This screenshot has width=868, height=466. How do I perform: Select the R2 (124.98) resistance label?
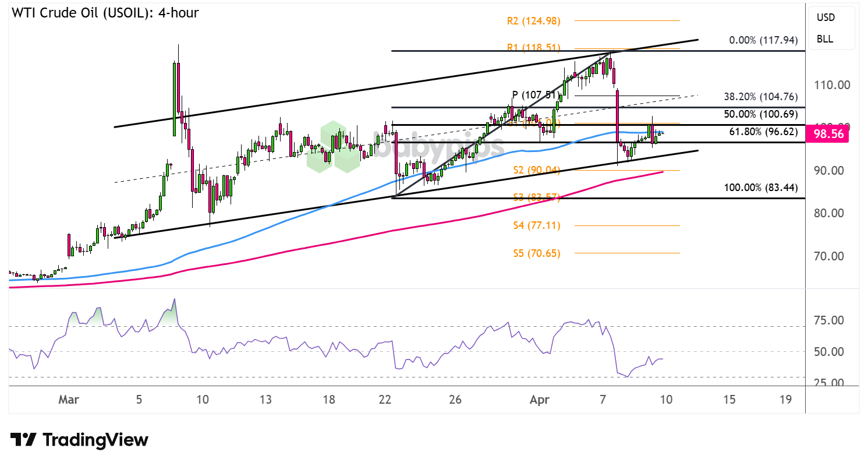point(533,21)
